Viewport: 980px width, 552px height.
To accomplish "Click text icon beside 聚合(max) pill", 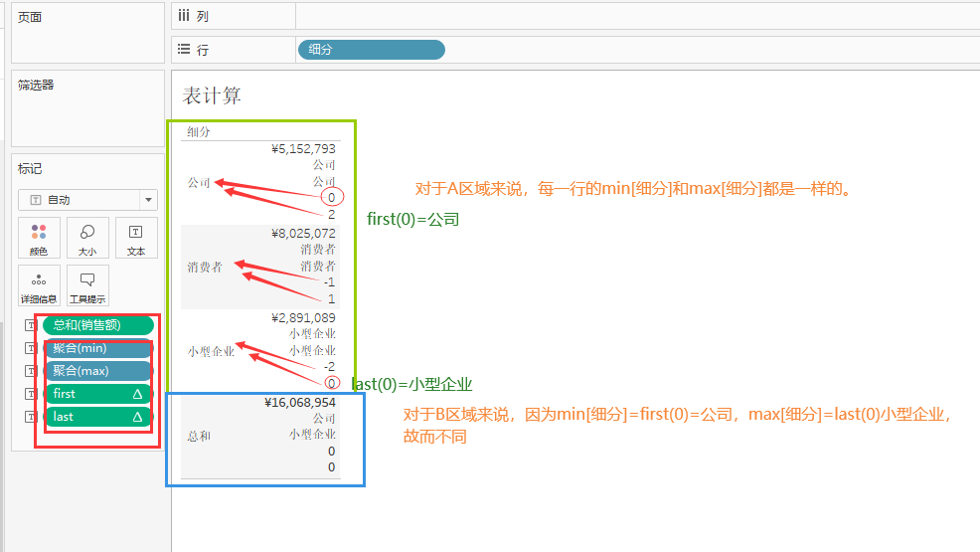I will [x=31, y=371].
